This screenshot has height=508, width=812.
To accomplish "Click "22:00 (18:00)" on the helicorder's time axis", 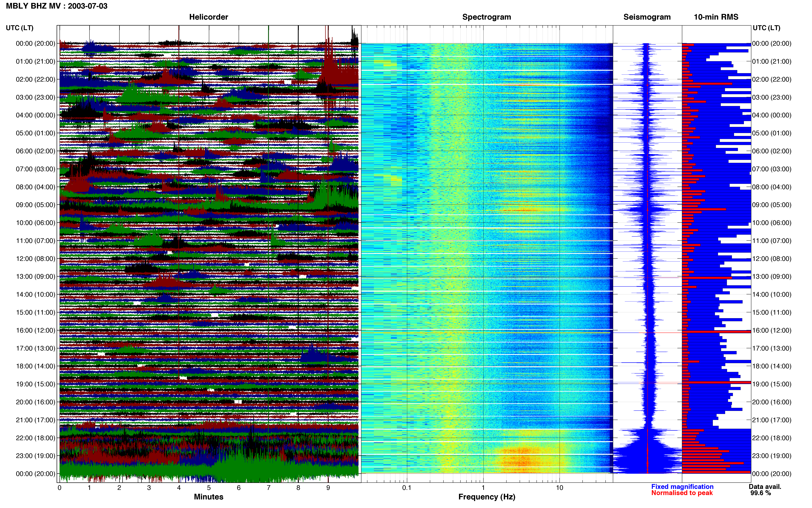I will click(36, 438).
